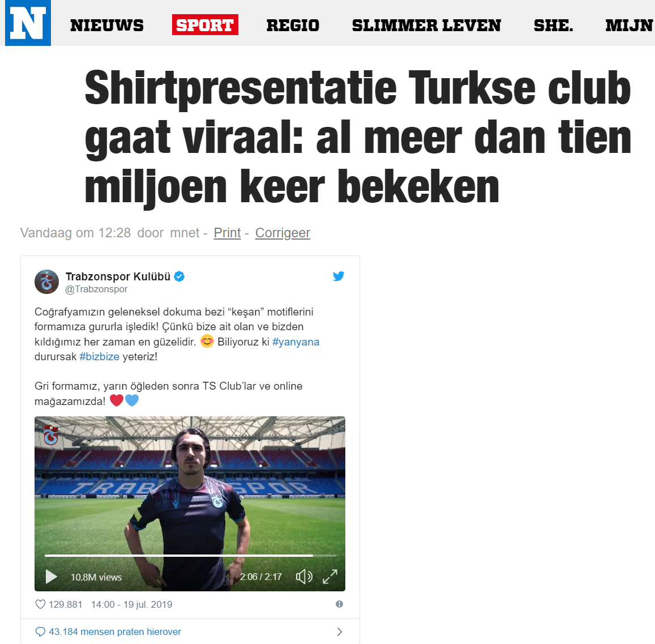Select the SPORT tab
The width and height of the screenshot is (655, 644).
205,25
